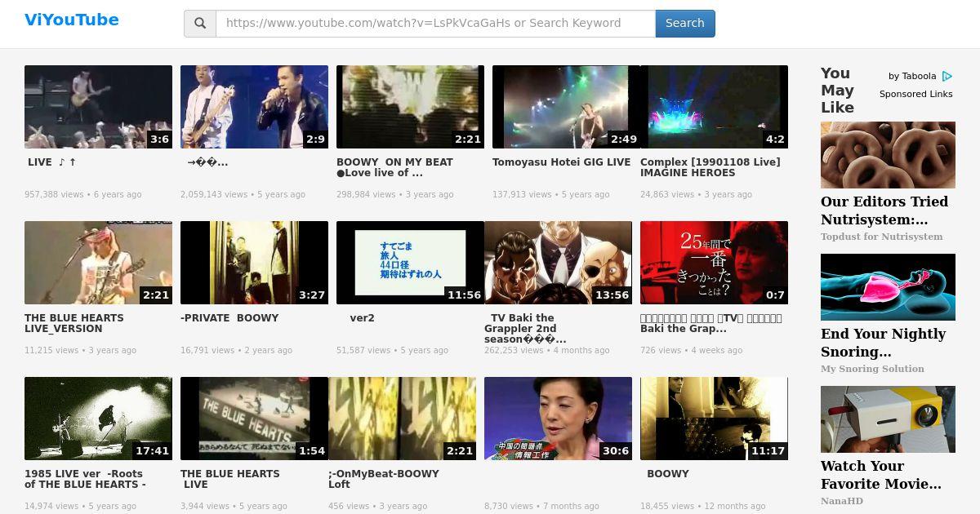The height and width of the screenshot is (514, 980).
Task: Click 'My Snoring Solution' sponsor text
Action: click(x=872, y=369)
